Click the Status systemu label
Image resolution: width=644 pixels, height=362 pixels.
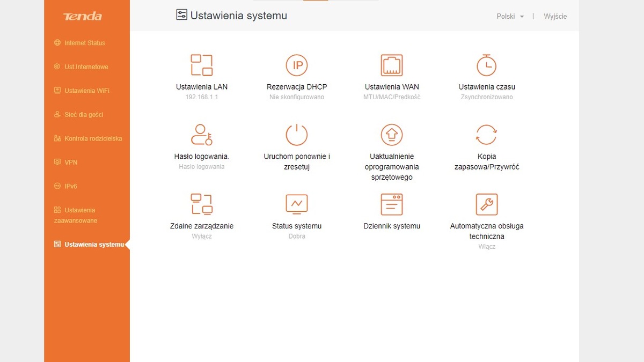[297, 226]
